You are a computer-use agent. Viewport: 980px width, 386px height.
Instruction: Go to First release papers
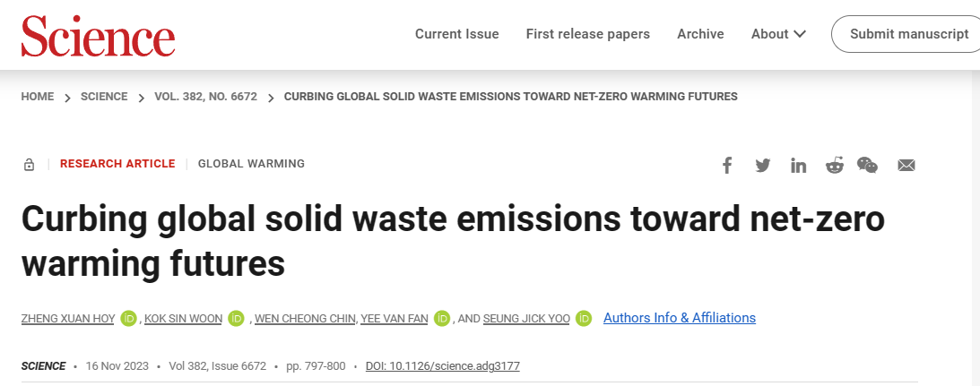point(588,34)
